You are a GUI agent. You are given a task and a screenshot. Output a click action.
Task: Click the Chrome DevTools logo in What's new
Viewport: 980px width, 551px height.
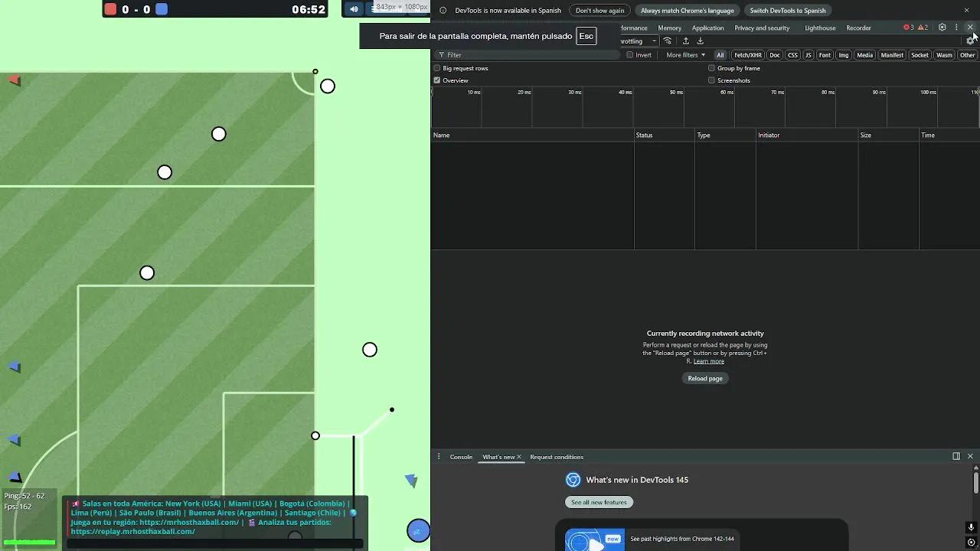point(573,480)
